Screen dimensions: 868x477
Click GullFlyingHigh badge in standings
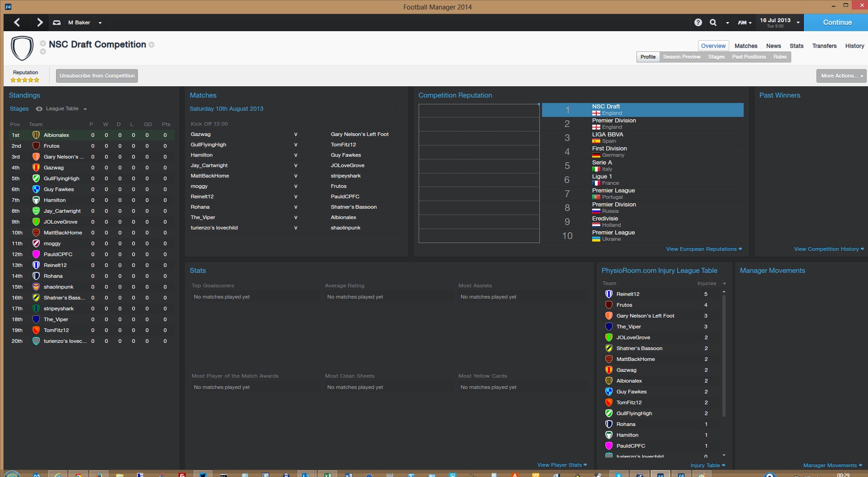pos(36,178)
